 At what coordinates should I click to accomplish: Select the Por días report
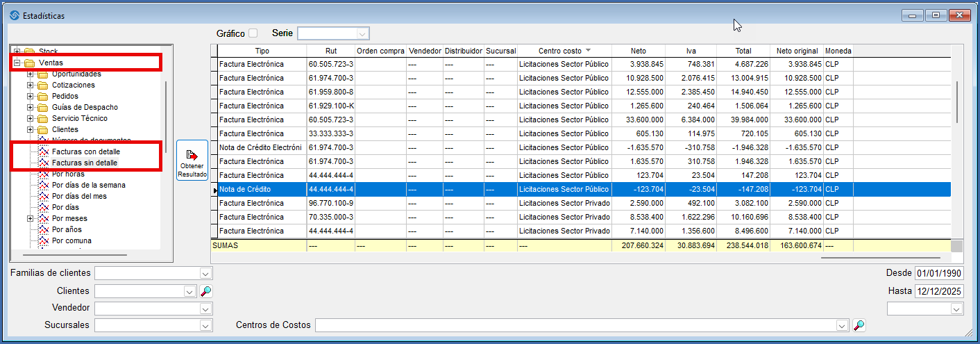tap(65, 207)
